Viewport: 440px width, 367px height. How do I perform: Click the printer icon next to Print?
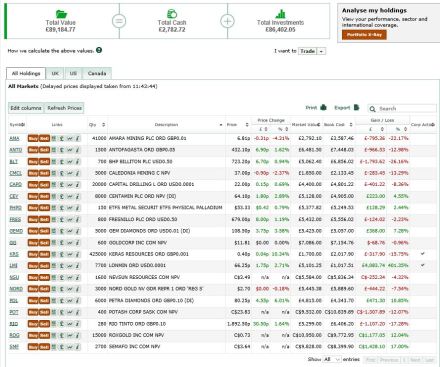tap(323, 107)
